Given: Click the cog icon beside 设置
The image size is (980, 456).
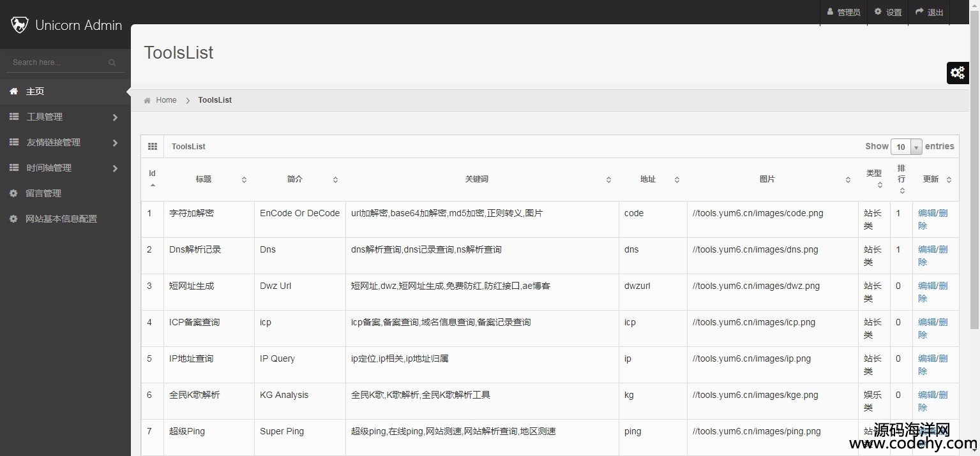Looking at the screenshot, I should click(878, 11).
